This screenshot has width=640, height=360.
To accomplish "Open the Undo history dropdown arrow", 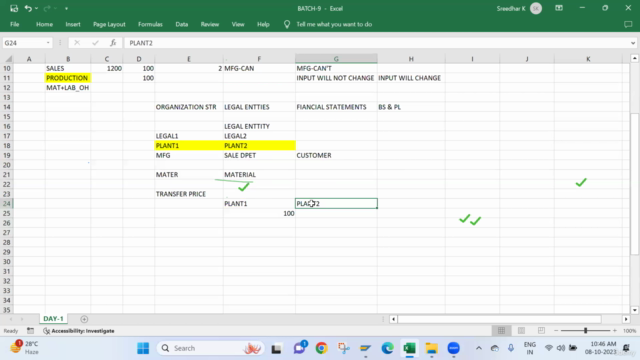I will [x=36, y=8].
